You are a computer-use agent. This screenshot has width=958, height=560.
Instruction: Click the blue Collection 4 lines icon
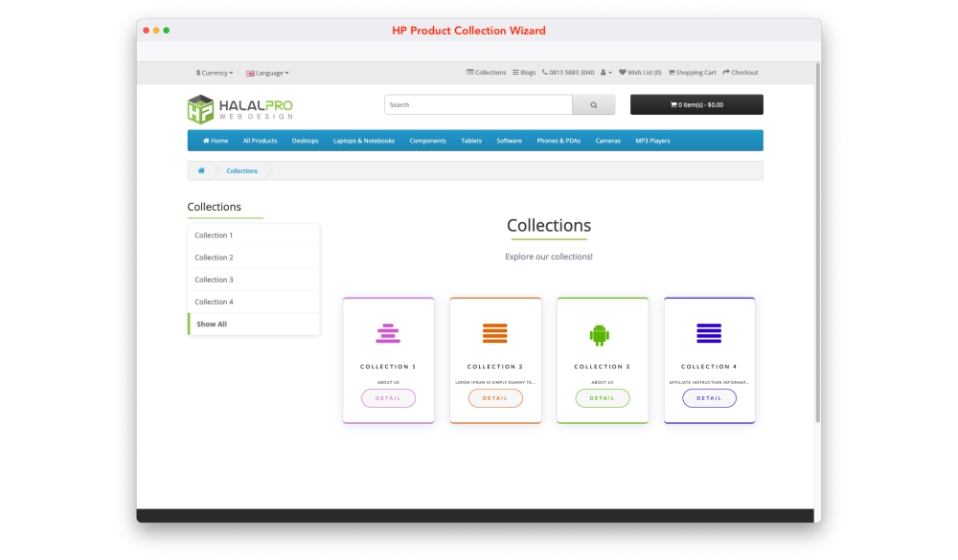(709, 333)
